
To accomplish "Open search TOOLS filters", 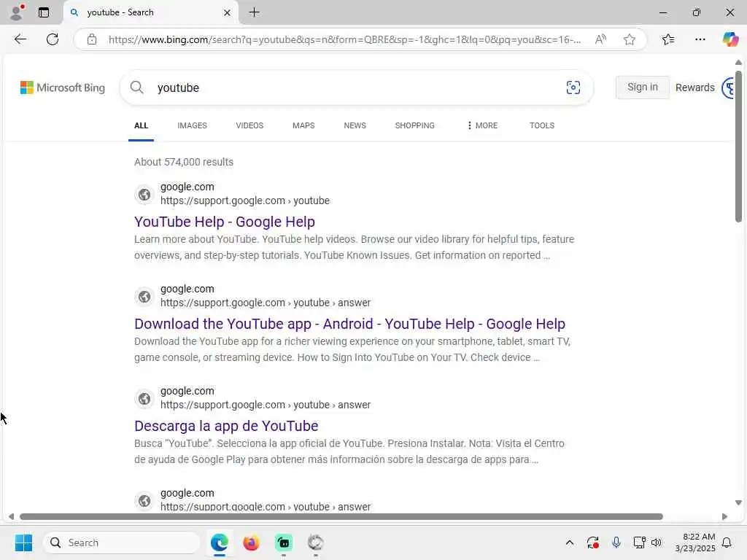I will tap(542, 125).
